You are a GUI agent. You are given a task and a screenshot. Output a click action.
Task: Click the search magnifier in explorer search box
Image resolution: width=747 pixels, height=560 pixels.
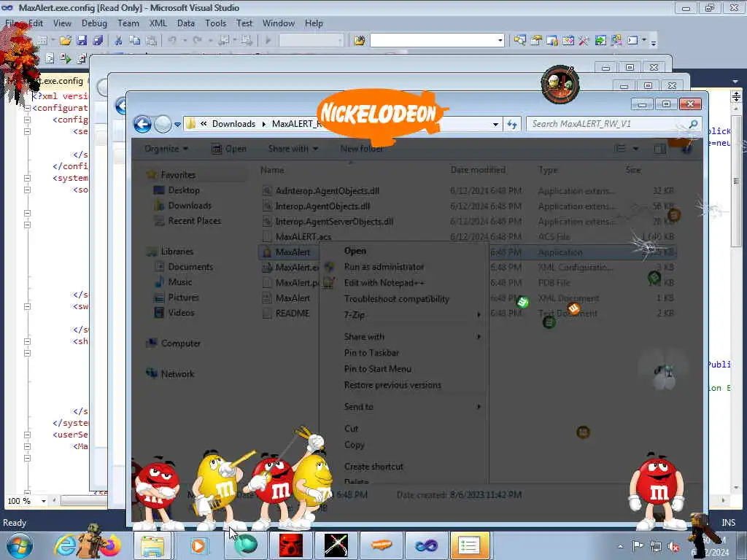693,124
